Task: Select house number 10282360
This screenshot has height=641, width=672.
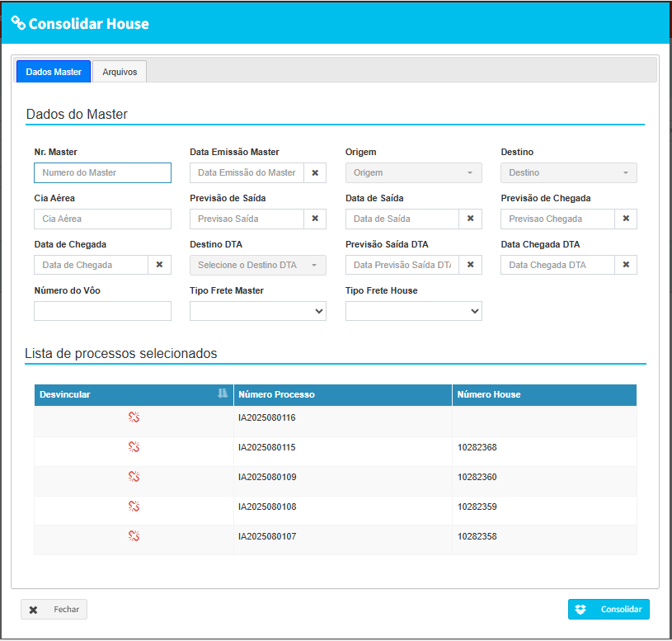Action: (x=477, y=477)
